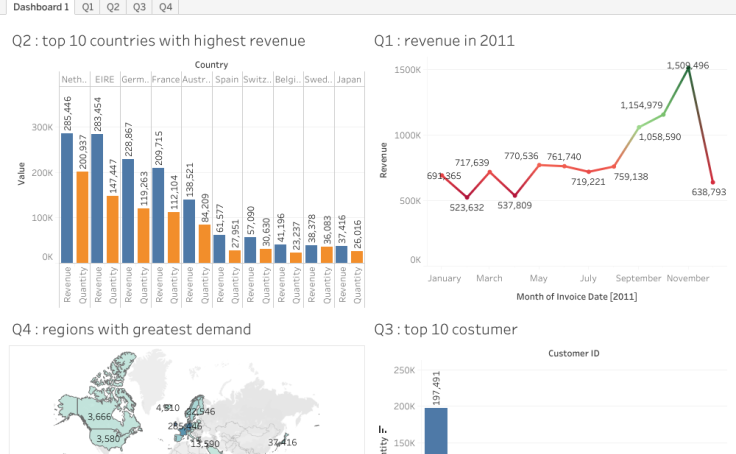Click the 'Q1 : revenue in 2011' title

coord(444,41)
